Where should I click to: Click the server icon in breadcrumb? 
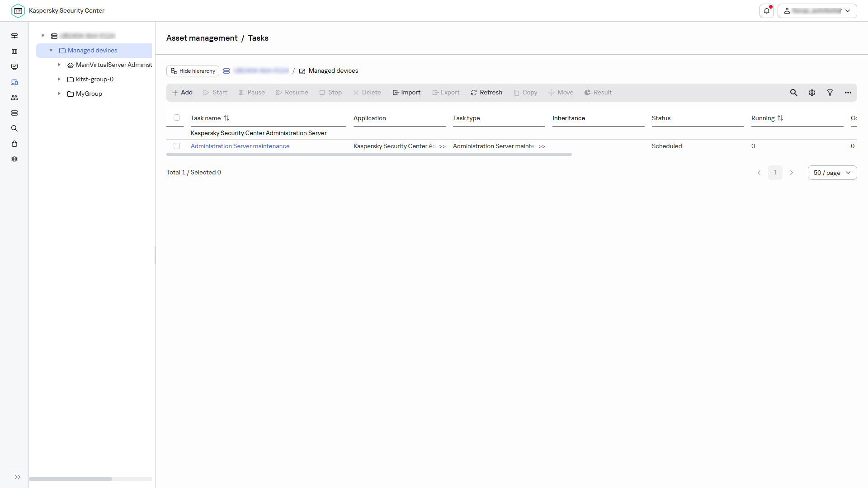click(x=226, y=71)
